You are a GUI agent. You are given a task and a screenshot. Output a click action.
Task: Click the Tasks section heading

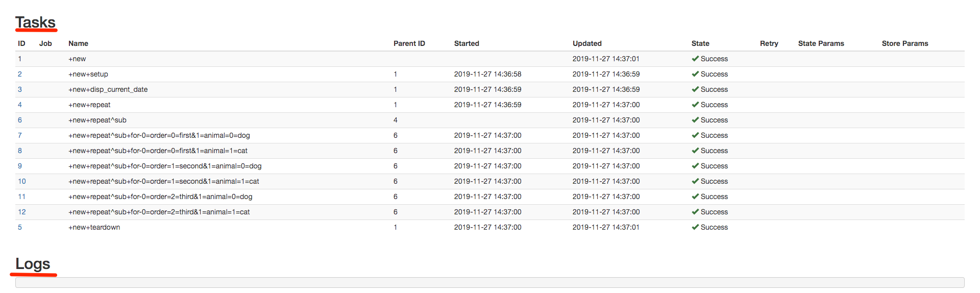[x=35, y=22]
